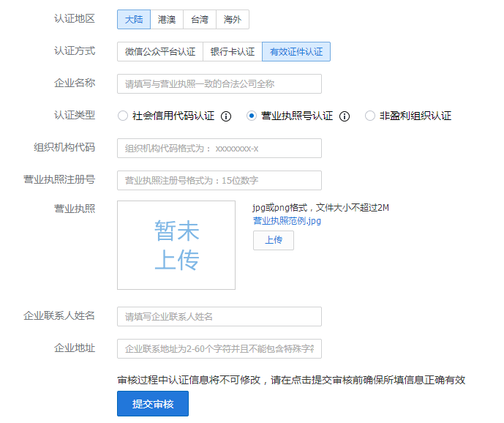Click info icon beside 营业执照号认证
504x423 pixels.
[x=345, y=116]
